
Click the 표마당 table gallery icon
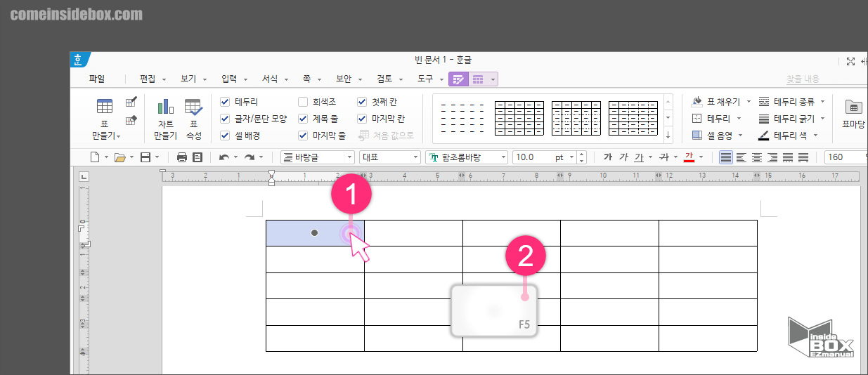coord(853,107)
